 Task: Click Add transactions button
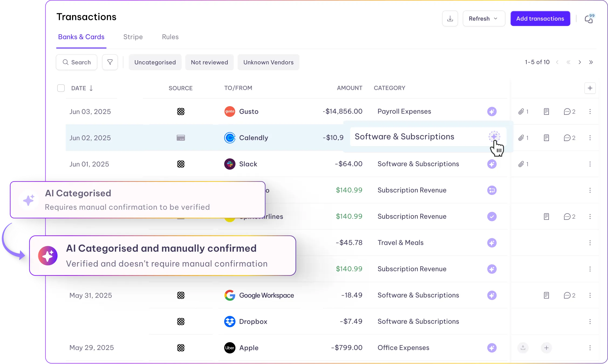[540, 19]
